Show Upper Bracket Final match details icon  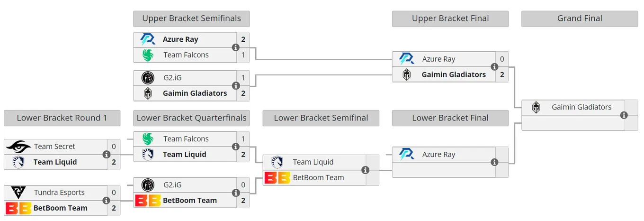494,67
